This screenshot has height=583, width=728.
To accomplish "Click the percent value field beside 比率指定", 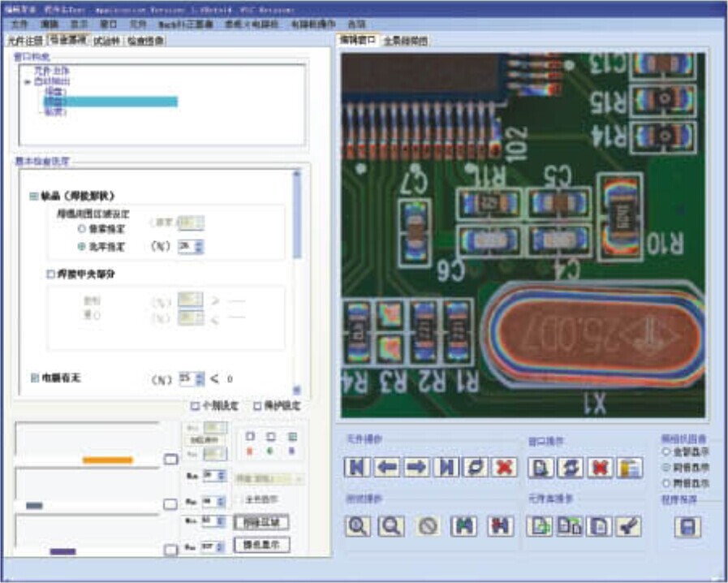I will [186, 246].
